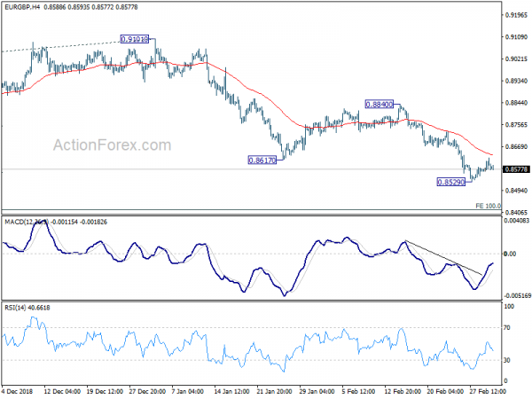
Task: Click the 0.86690 price axis value
Action: (x=516, y=147)
